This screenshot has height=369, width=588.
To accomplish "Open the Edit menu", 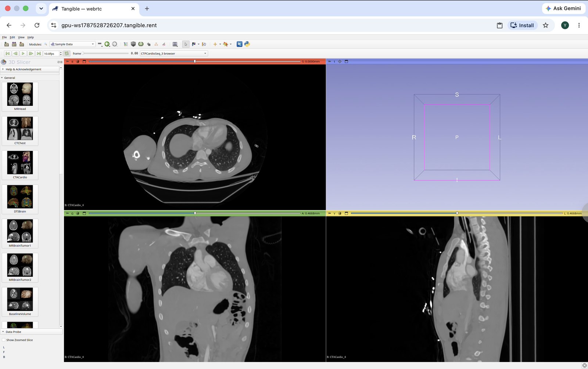I will 12,37.
